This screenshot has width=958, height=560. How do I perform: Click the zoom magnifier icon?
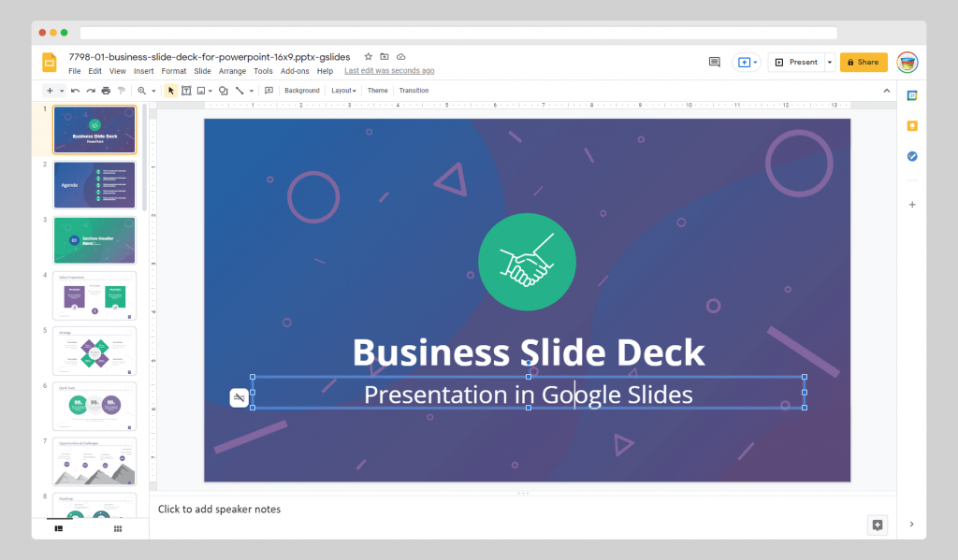(142, 91)
